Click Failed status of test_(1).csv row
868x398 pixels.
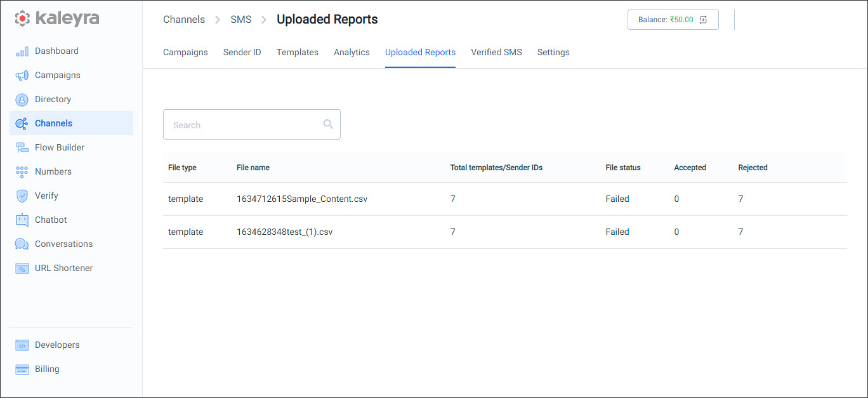[x=617, y=232]
